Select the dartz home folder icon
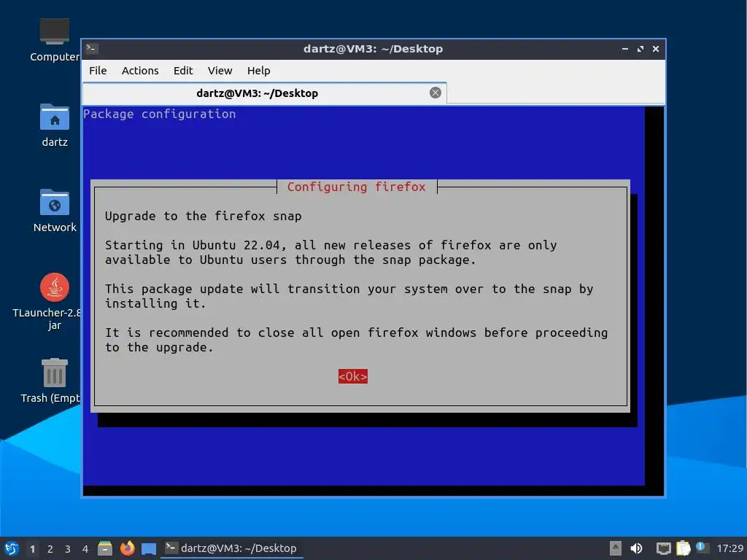This screenshot has height=560, width=747. (x=54, y=125)
